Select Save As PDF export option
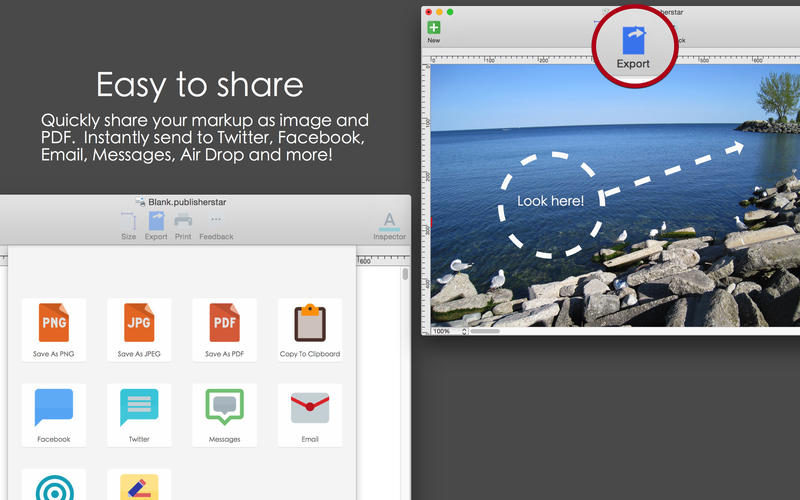The height and width of the screenshot is (500, 800). coord(224,329)
